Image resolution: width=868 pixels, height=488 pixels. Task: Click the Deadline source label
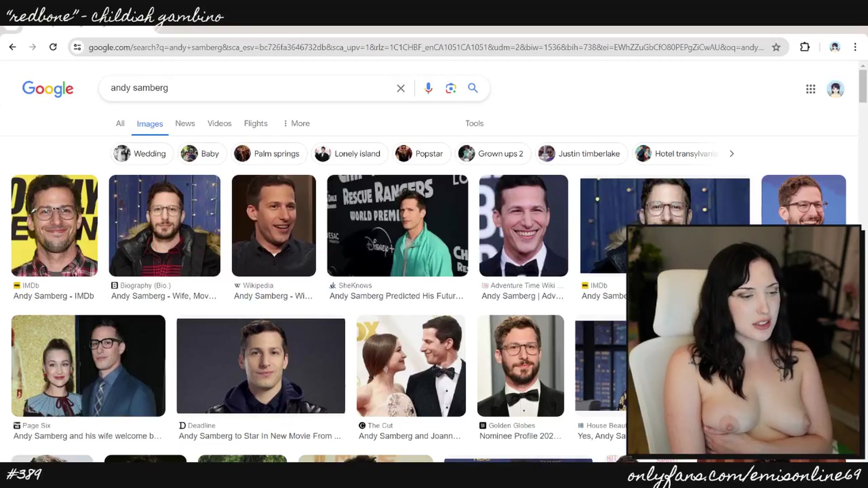pyautogui.click(x=201, y=426)
